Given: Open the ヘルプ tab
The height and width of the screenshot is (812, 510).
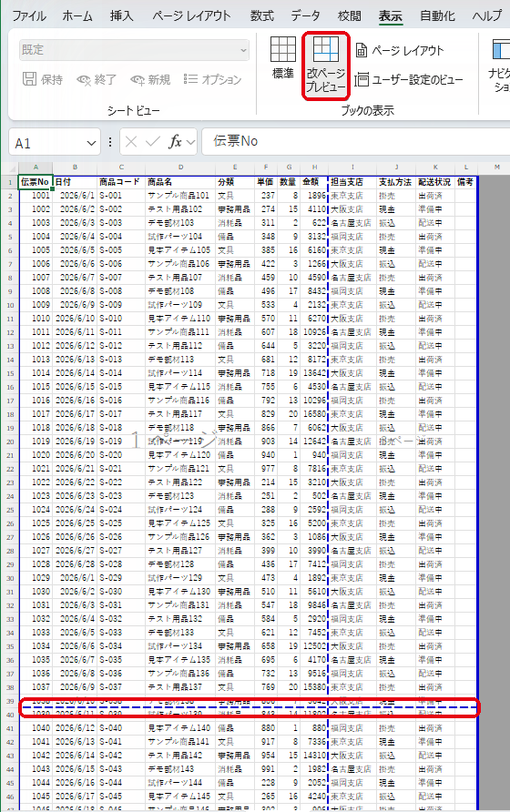Looking at the screenshot, I should [x=486, y=16].
